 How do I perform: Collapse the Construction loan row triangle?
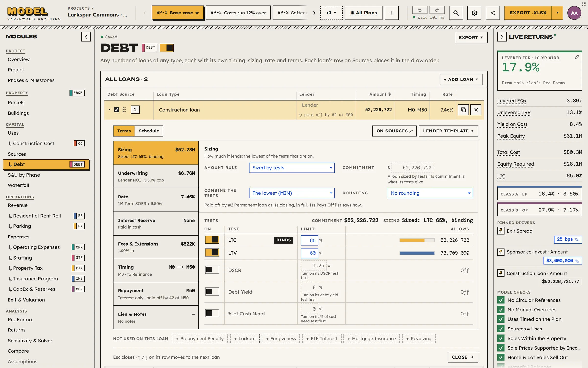(x=109, y=110)
